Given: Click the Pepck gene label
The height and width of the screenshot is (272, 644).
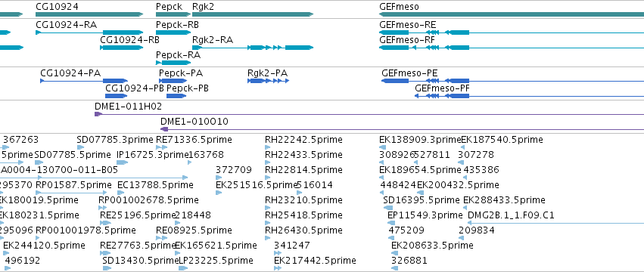Looking at the screenshot, I should [x=169, y=7].
